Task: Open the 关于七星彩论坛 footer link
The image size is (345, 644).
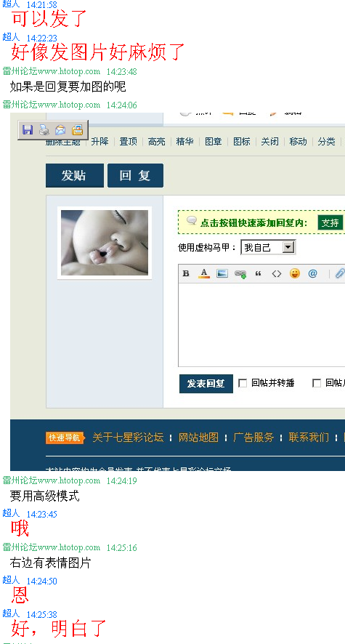Action: click(x=128, y=438)
